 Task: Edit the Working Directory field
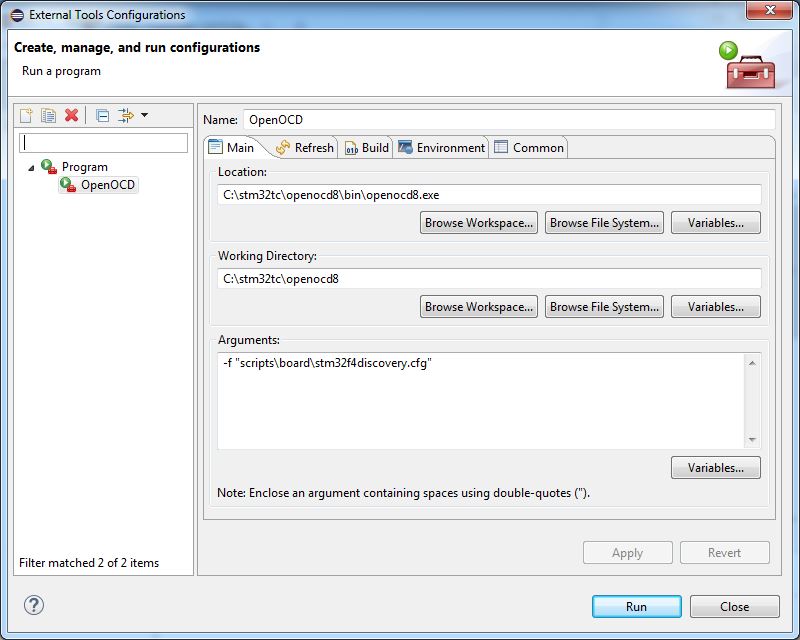point(489,279)
